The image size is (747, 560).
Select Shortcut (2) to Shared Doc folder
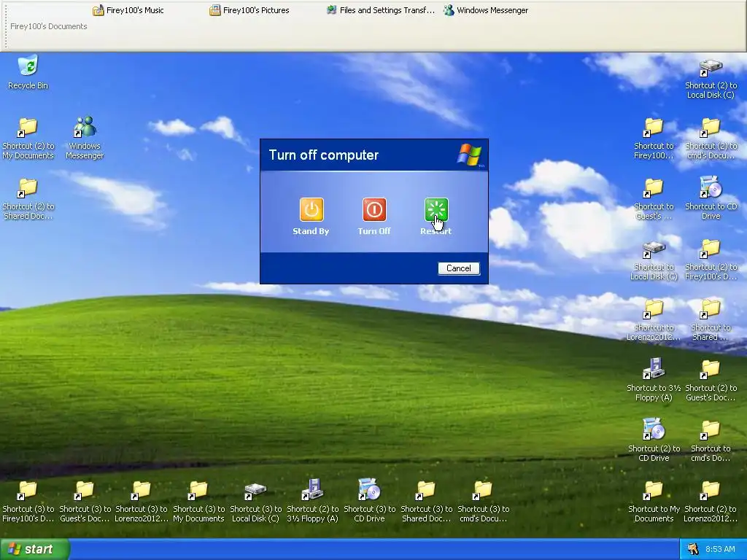point(28,198)
